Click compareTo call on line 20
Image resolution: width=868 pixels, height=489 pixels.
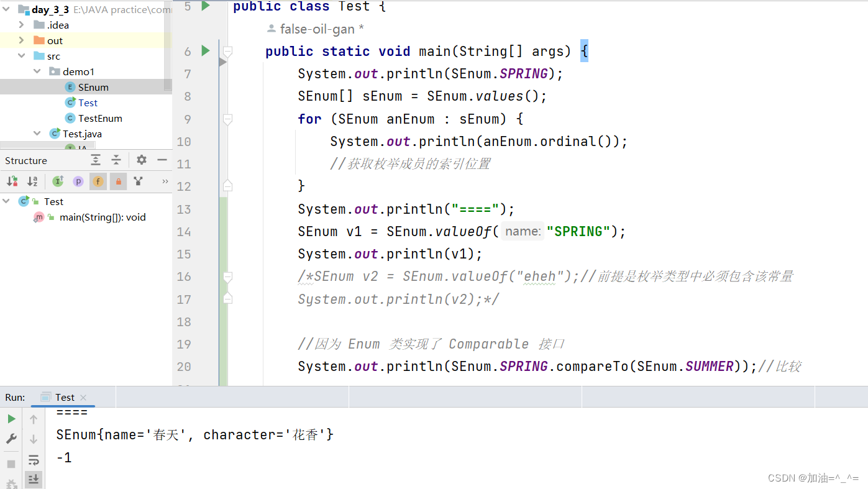click(x=592, y=367)
